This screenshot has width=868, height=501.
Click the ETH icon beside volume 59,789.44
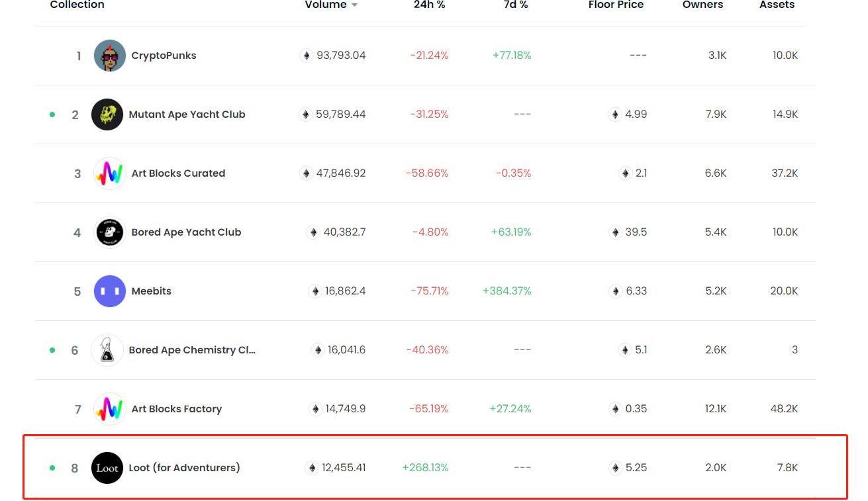[x=305, y=114]
